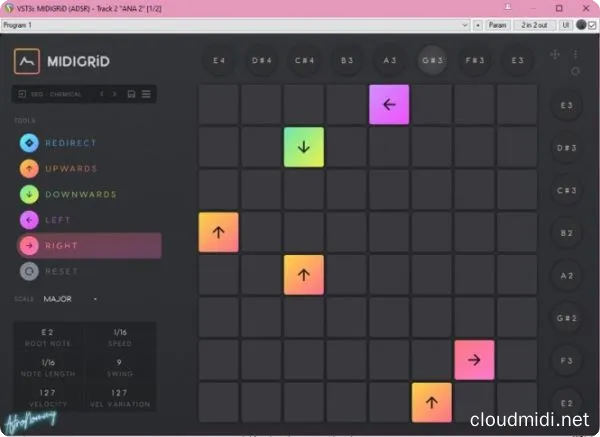Click the 2 in 2 out routing button
The image size is (600, 437).
tap(533, 24)
